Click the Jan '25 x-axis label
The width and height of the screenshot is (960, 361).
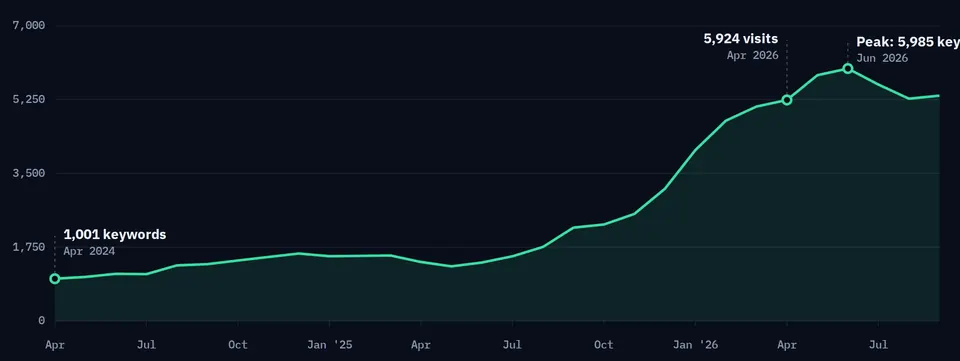pos(329,345)
